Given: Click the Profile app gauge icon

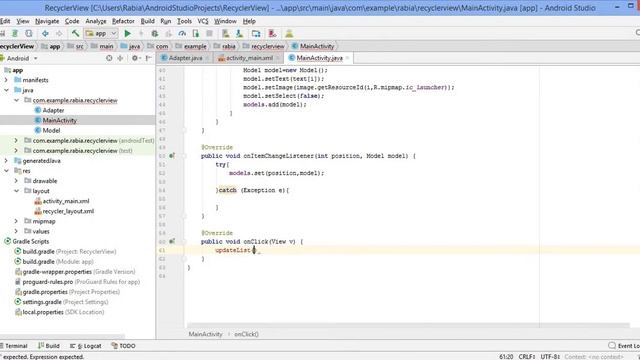Looking at the screenshot, I should [x=182, y=33].
